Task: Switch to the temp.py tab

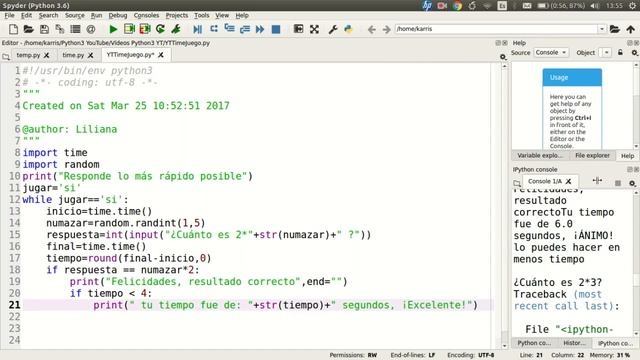Action: pos(28,55)
